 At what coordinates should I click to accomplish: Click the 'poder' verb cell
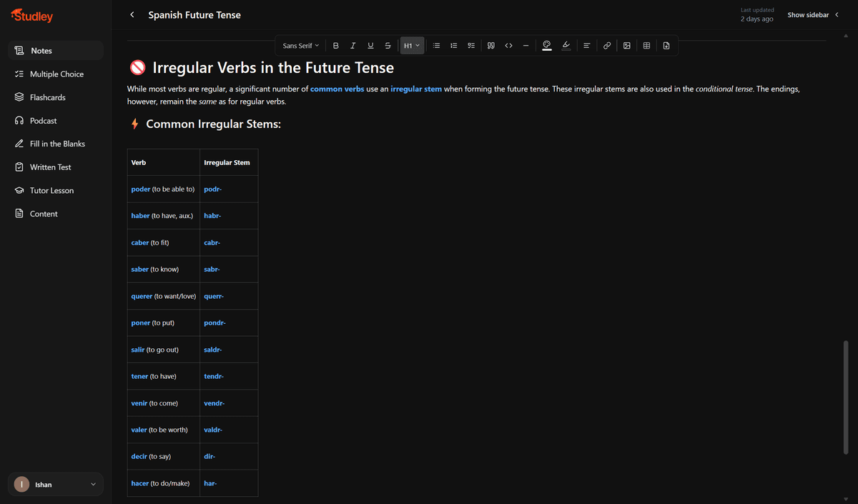pos(163,189)
